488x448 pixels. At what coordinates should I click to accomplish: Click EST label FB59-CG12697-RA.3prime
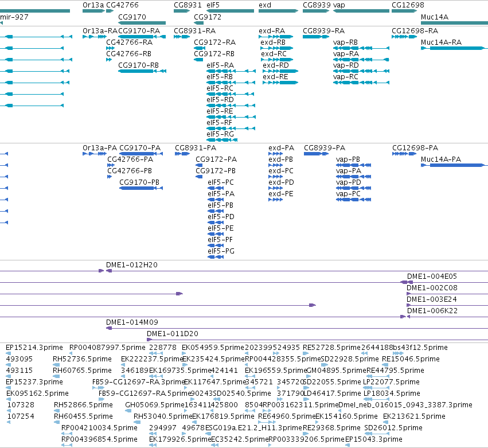pyautogui.click(x=139, y=382)
